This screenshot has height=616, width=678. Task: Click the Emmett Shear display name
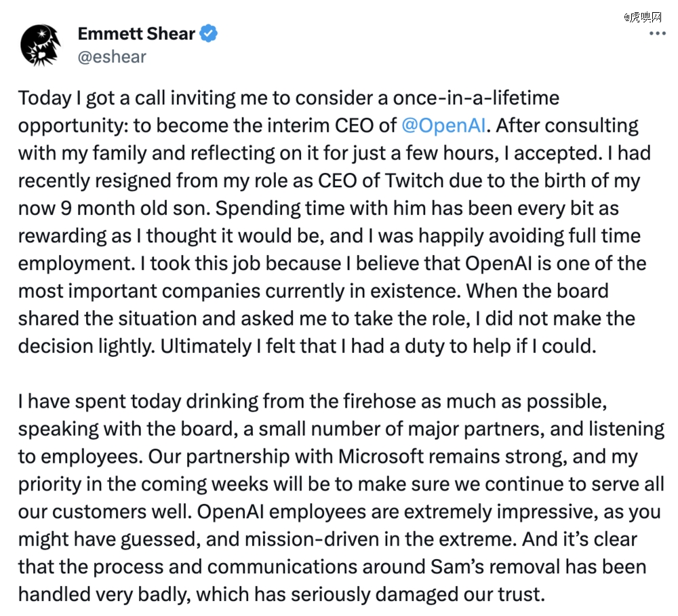tap(136, 33)
